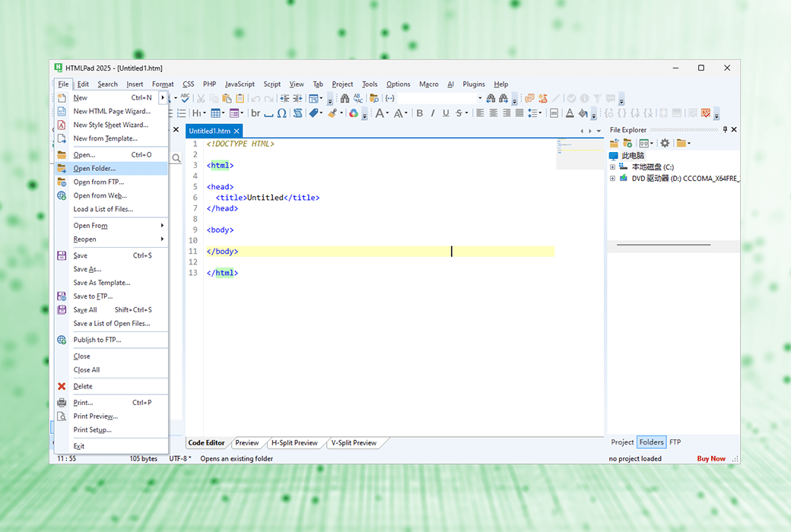Image resolution: width=791 pixels, height=532 pixels.
Task: Click the background fill bucket icon
Action: 583,113
